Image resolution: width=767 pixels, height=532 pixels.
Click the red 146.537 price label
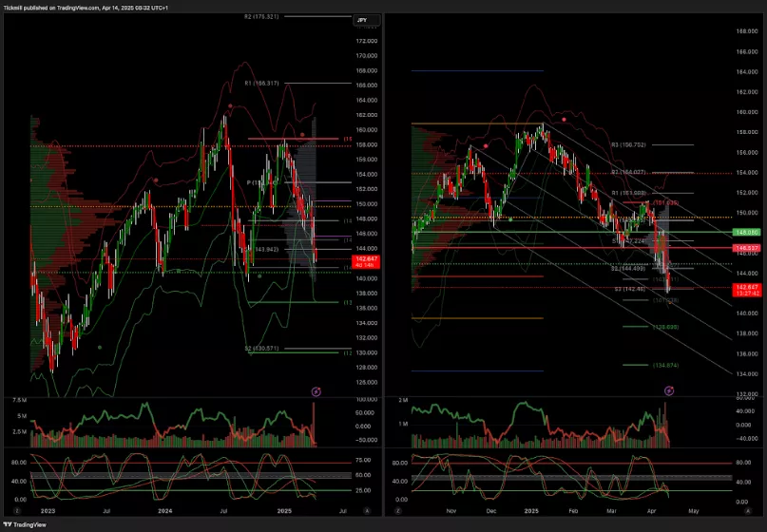(745, 248)
